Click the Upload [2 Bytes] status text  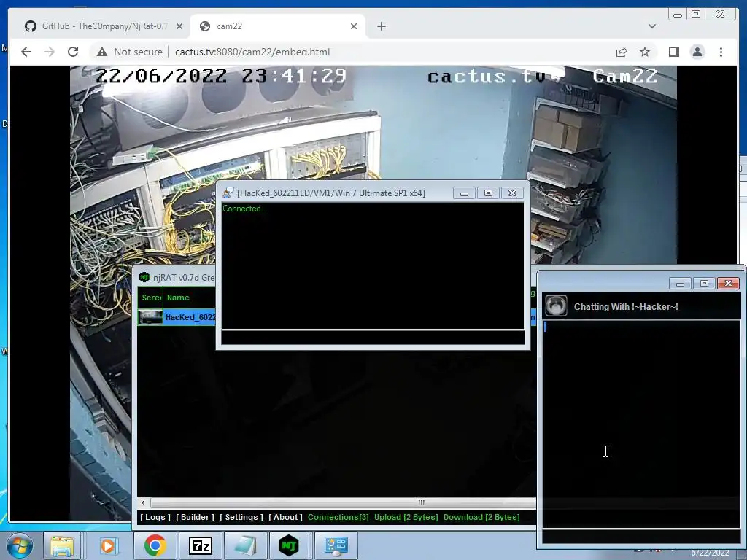pyautogui.click(x=406, y=517)
